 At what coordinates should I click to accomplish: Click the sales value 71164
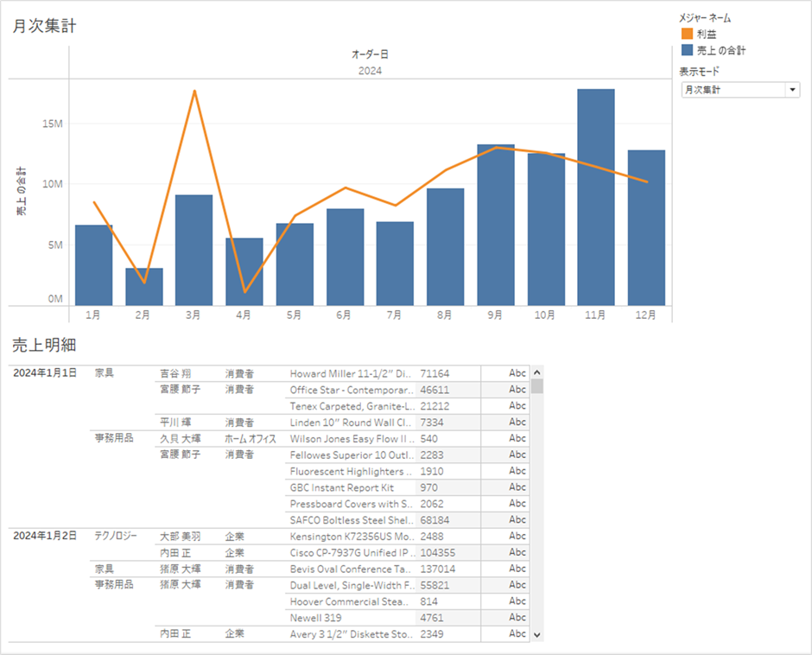click(435, 373)
